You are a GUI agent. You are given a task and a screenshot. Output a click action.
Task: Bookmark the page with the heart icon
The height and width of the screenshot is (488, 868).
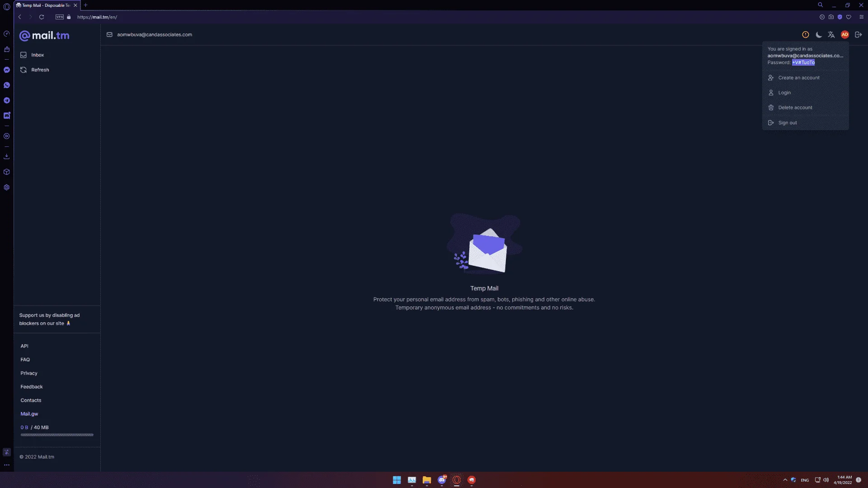point(849,17)
